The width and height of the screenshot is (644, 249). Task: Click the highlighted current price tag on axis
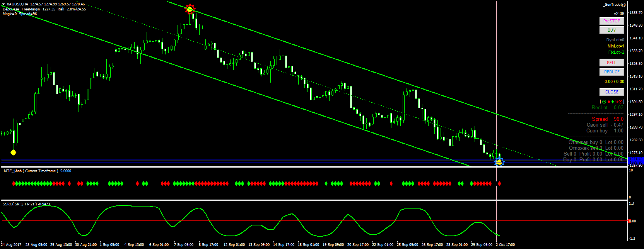coord(635,159)
